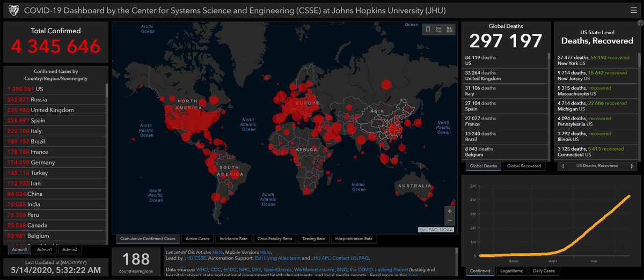Select Canada row with 73 568 cases
Image resolution: width=644 pixels, height=280 pixels.
pyautogui.click(x=55, y=225)
